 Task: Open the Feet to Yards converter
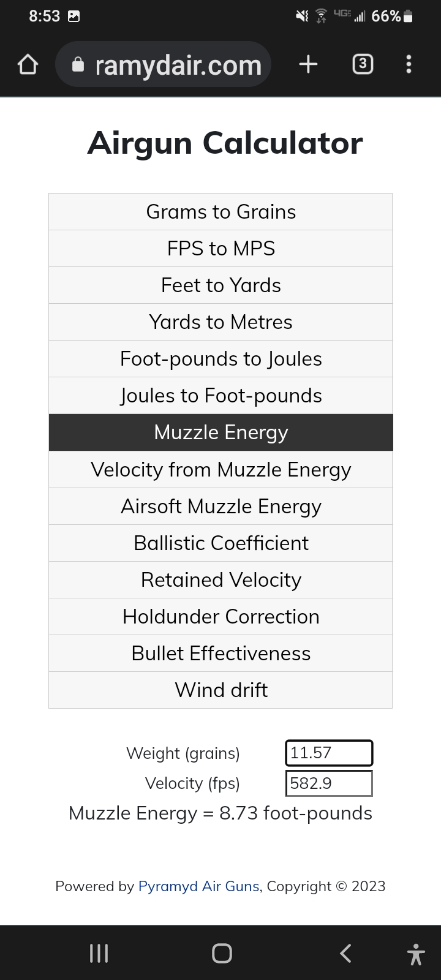[x=221, y=285]
